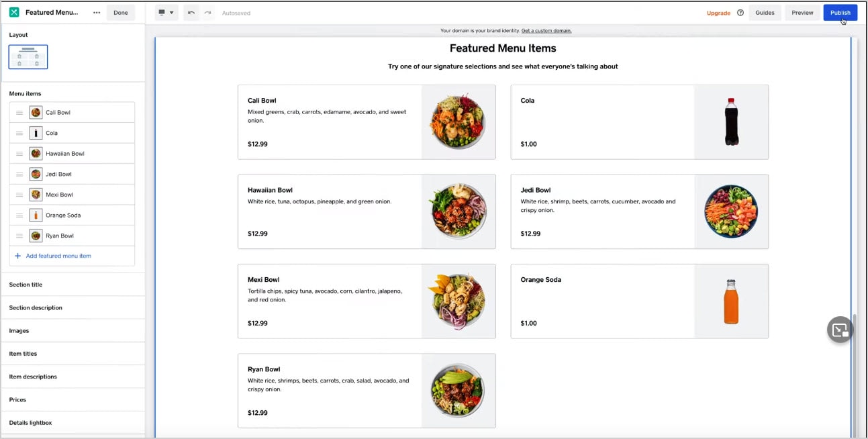
Task: Open the Get a custom domain link
Action: tap(546, 31)
